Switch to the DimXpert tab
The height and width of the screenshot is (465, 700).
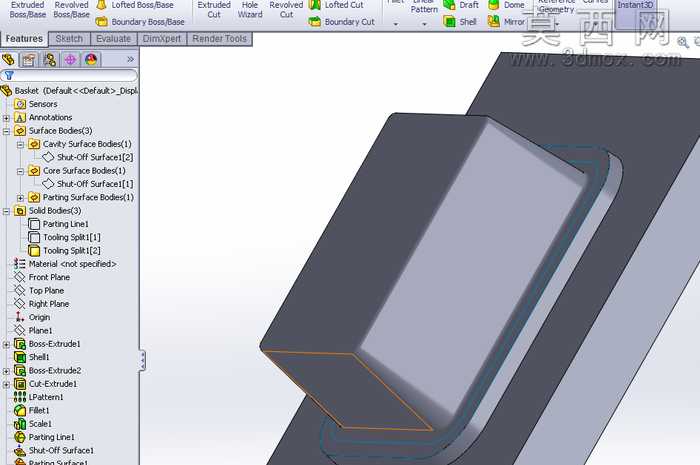162,39
